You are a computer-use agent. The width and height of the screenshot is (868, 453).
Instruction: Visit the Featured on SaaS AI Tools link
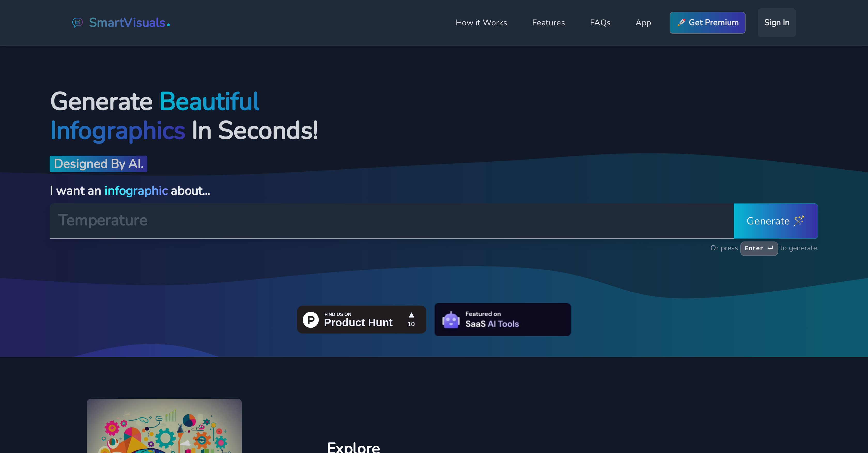click(502, 319)
